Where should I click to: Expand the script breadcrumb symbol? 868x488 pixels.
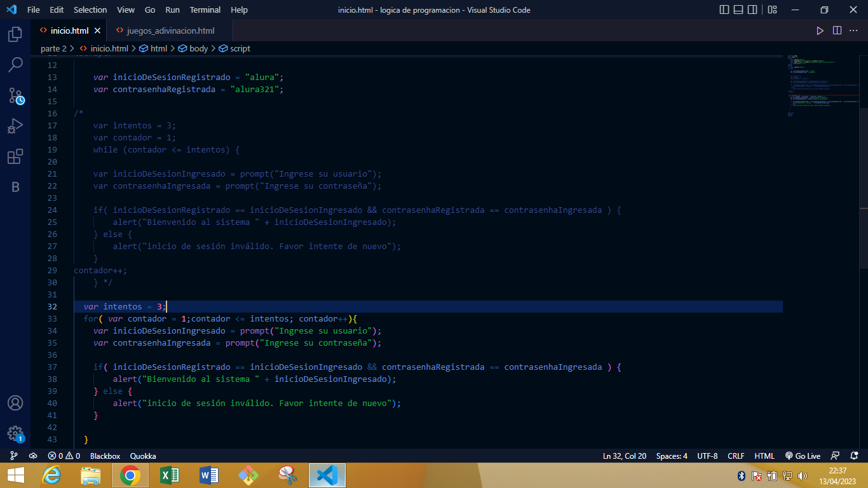[x=234, y=48]
